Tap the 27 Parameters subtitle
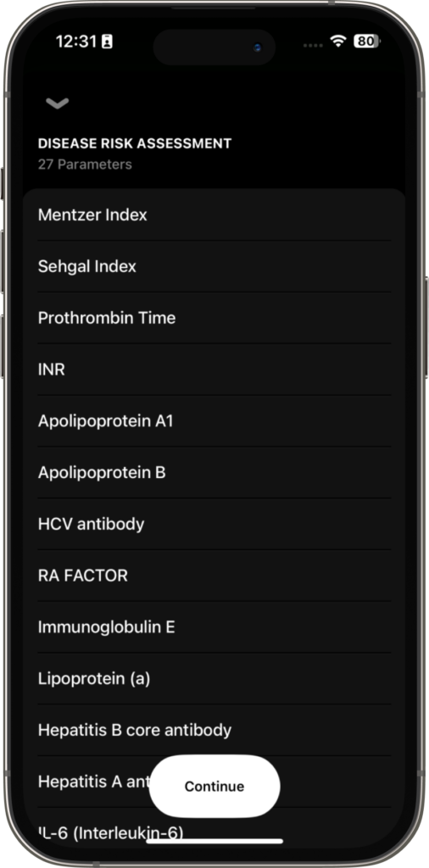 (85, 164)
